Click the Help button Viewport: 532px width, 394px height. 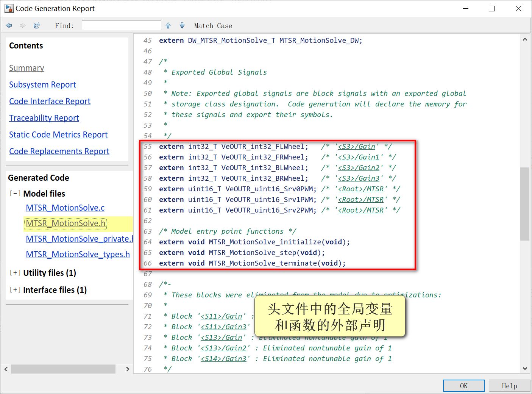(x=510, y=386)
